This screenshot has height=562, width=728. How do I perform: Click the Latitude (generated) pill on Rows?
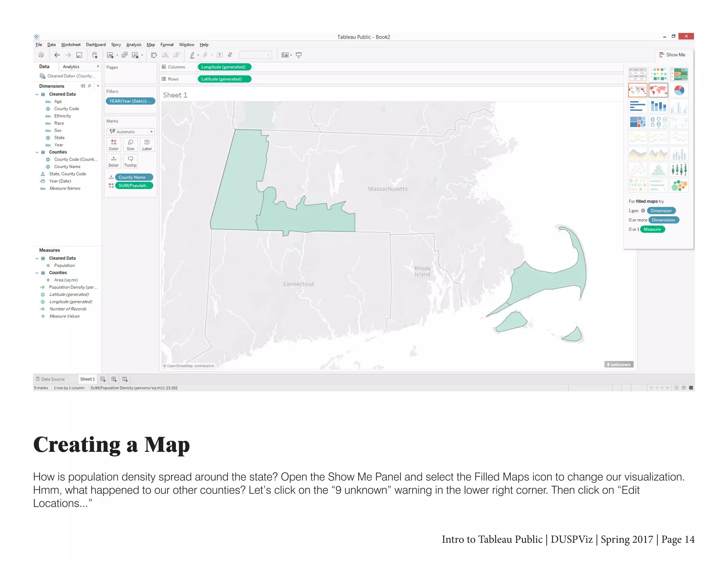(224, 79)
